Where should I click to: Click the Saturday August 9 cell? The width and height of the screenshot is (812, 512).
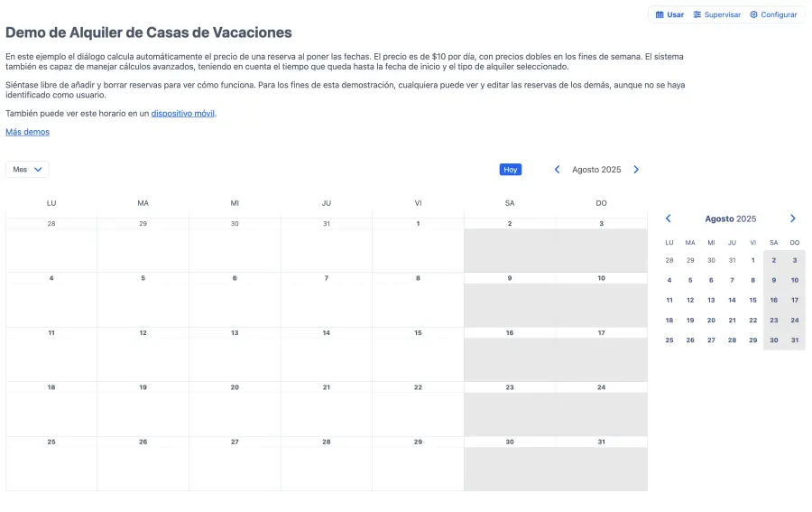pyautogui.click(x=510, y=304)
